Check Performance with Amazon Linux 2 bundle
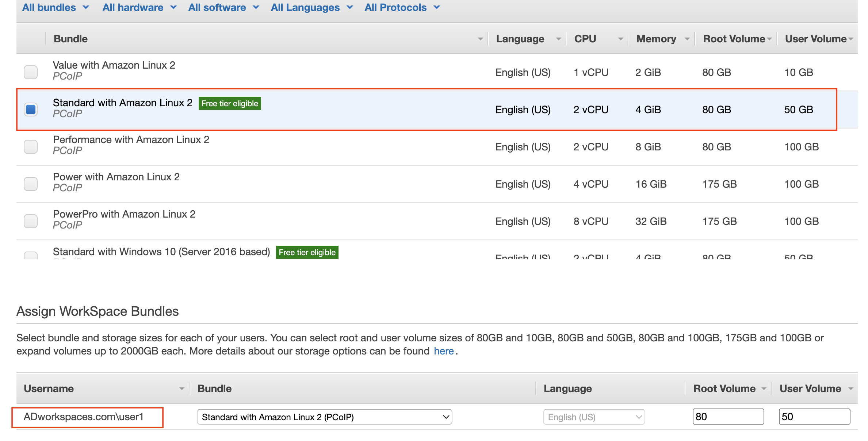868x441 pixels. (31, 147)
